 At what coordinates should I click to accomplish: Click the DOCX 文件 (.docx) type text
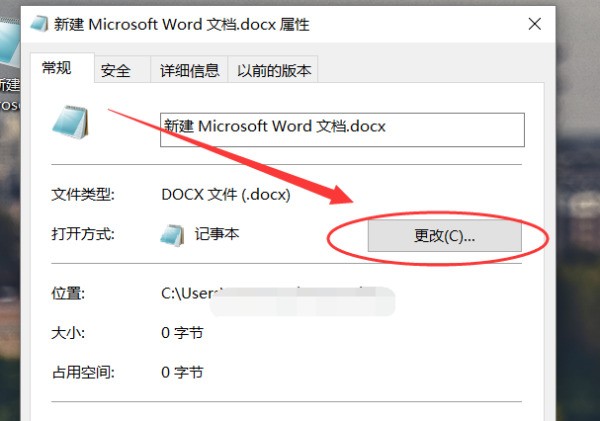pos(225,195)
